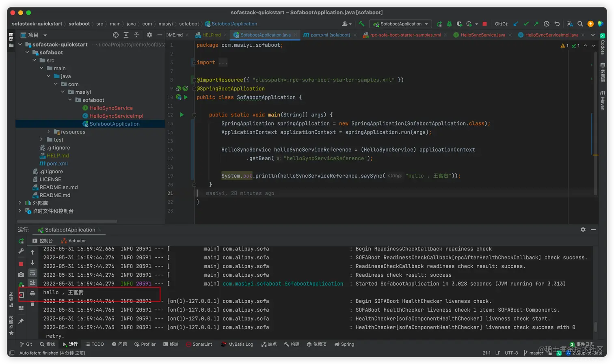Open Run panel settings gear
Image resolution: width=614 pixels, height=364 pixels.
click(x=583, y=230)
